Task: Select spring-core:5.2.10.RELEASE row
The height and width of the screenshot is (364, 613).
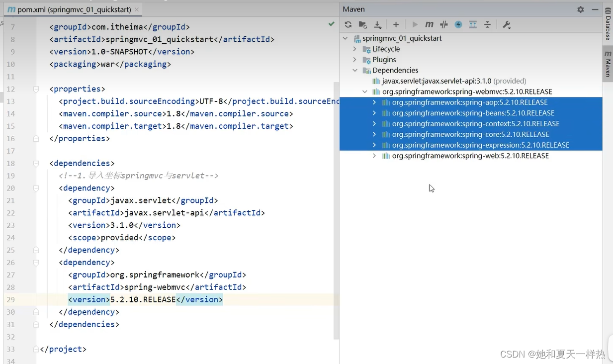Action: (471, 134)
